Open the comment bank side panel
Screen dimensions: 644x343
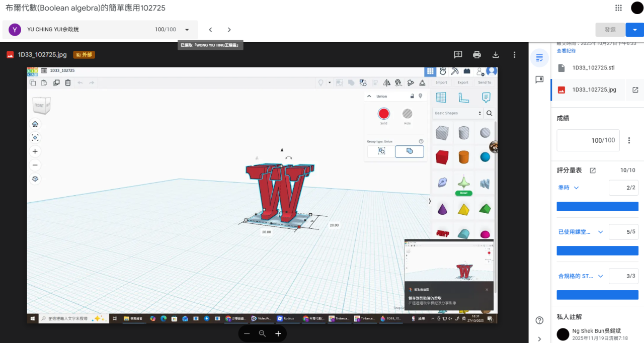click(539, 79)
